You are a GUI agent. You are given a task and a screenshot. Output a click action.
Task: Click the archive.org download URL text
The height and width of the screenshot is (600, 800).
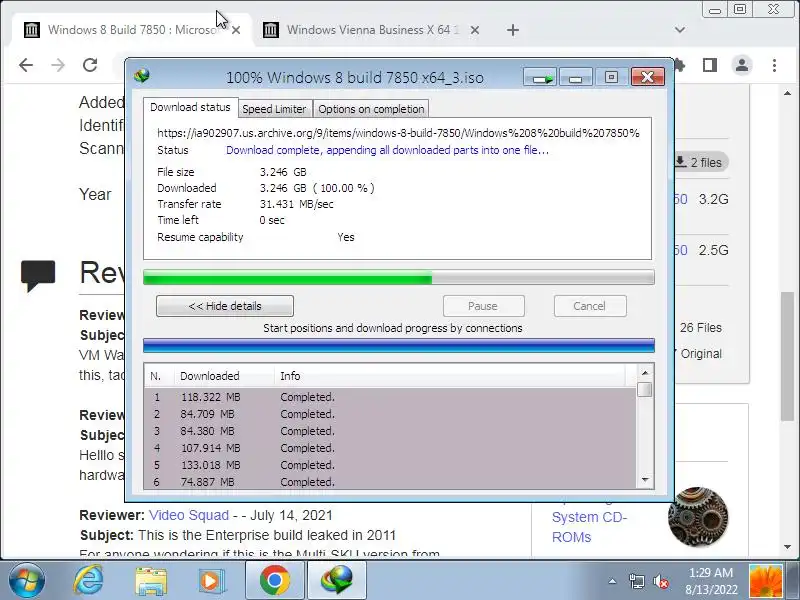[398, 133]
